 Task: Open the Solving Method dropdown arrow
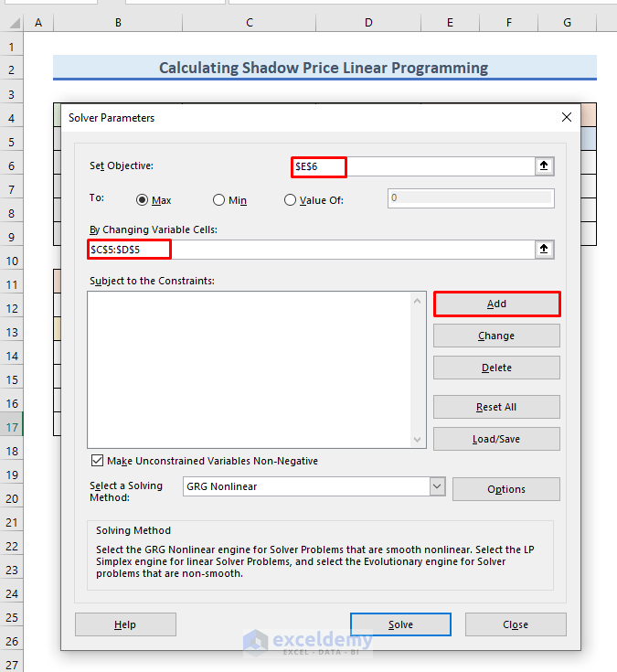(x=437, y=486)
